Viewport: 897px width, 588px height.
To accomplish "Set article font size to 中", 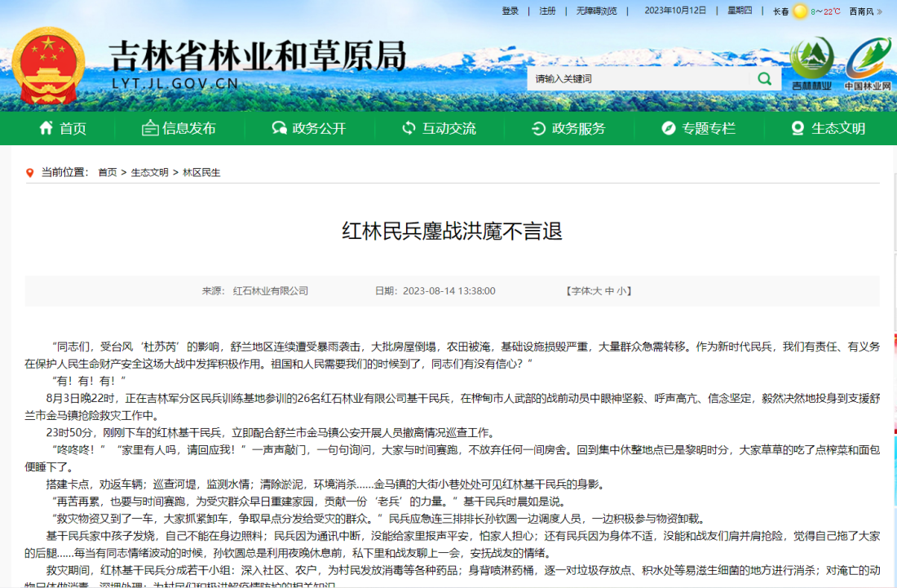I will click(608, 291).
